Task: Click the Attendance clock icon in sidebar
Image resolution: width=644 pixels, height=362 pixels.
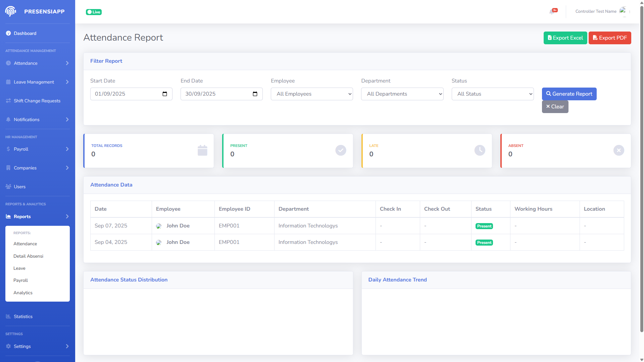Action: click(x=8, y=63)
